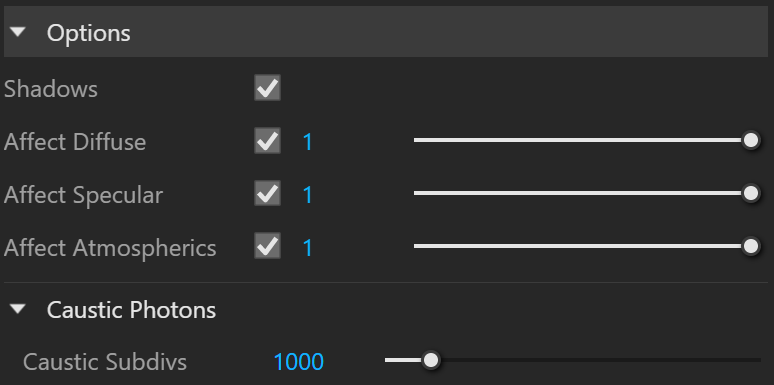Viewport: 774px width, 385px height.
Task: Click the Affect Atmospherics slider handle
Action: tap(751, 246)
